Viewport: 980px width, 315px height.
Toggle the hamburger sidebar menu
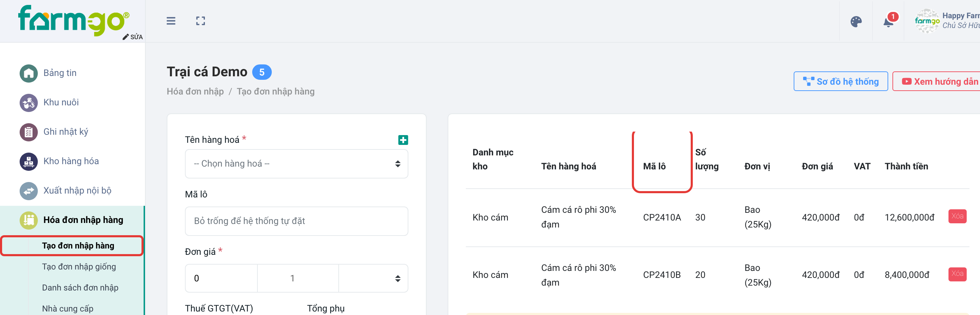[171, 21]
